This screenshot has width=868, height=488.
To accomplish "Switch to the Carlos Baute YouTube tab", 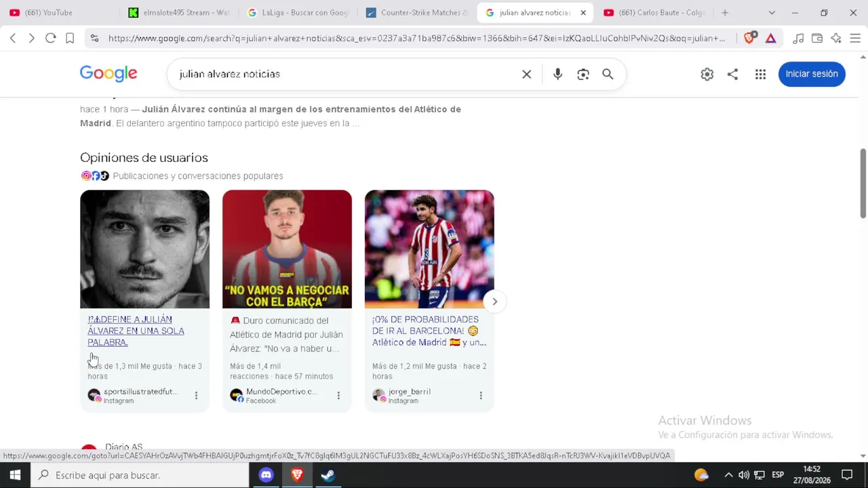I will (654, 13).
